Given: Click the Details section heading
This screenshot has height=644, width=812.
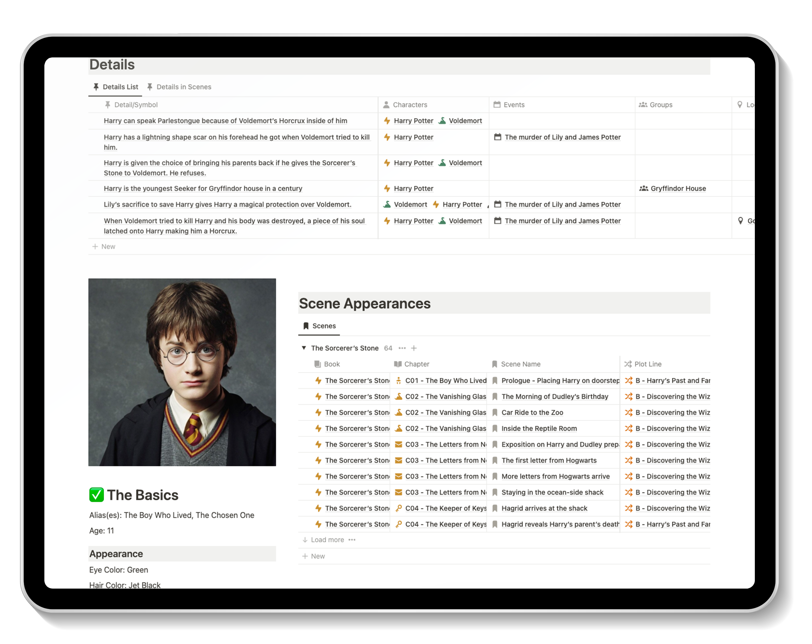Looking at the screenshot, I should (112, 65).
